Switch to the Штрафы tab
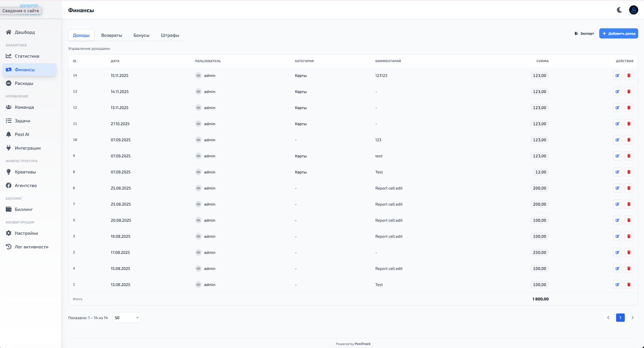Screen dimensions: 644x348 [x=170, y=35]
